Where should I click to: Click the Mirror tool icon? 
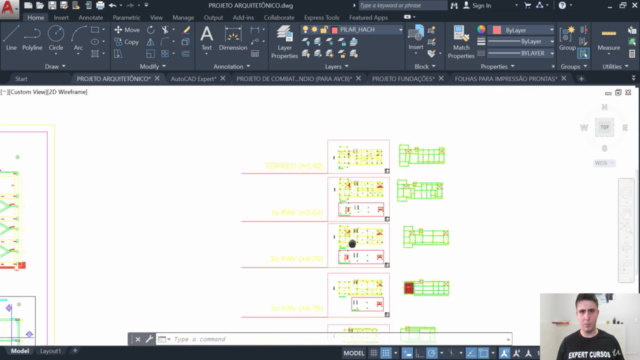(151, 42)
